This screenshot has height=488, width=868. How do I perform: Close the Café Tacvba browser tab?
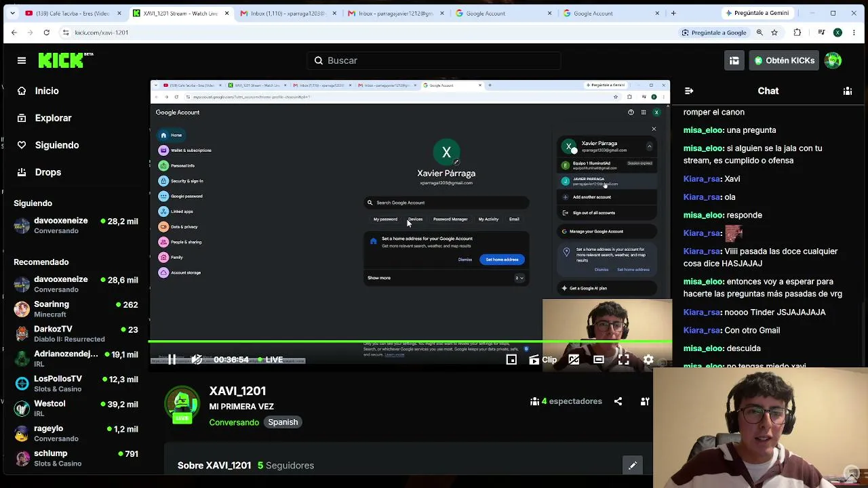pos(119,13)
